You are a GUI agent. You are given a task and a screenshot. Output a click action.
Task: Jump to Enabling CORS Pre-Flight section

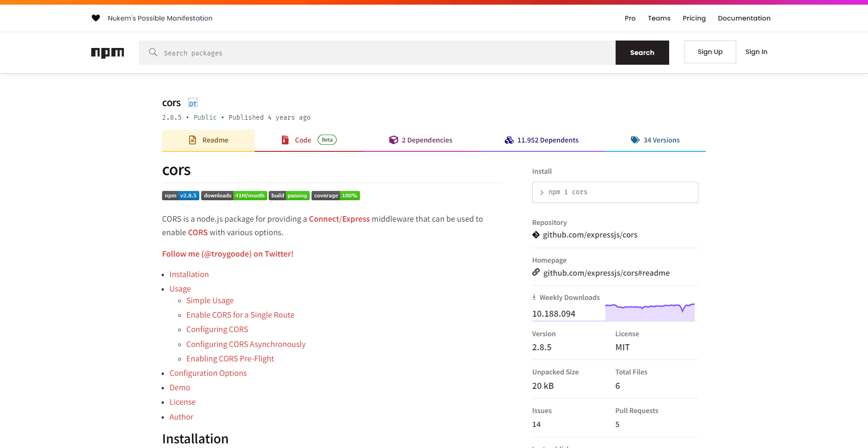point(230,359)
